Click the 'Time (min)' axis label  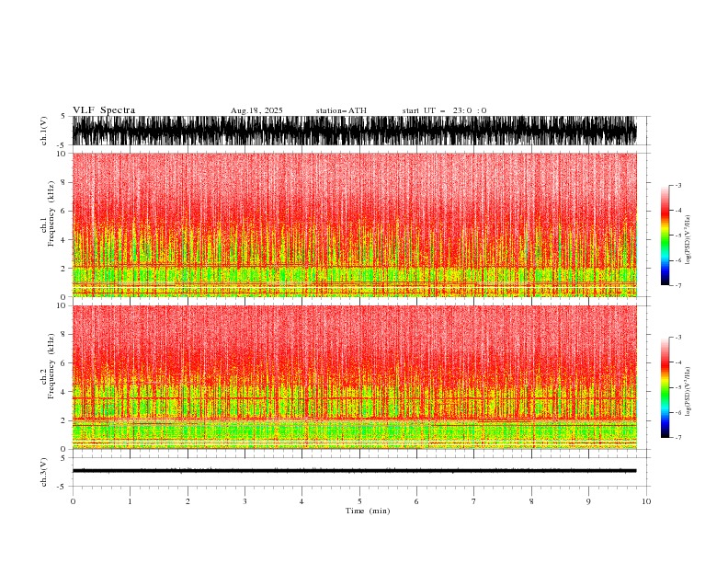click(x=368, y=511)
